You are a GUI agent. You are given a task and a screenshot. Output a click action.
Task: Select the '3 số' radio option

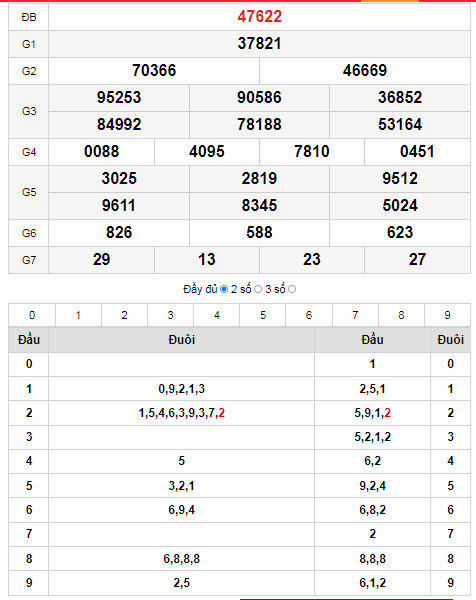click(292, 289)
